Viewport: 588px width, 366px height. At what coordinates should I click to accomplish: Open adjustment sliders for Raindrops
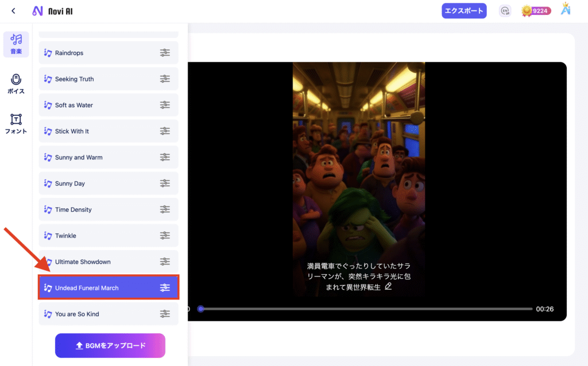[165, 53]
